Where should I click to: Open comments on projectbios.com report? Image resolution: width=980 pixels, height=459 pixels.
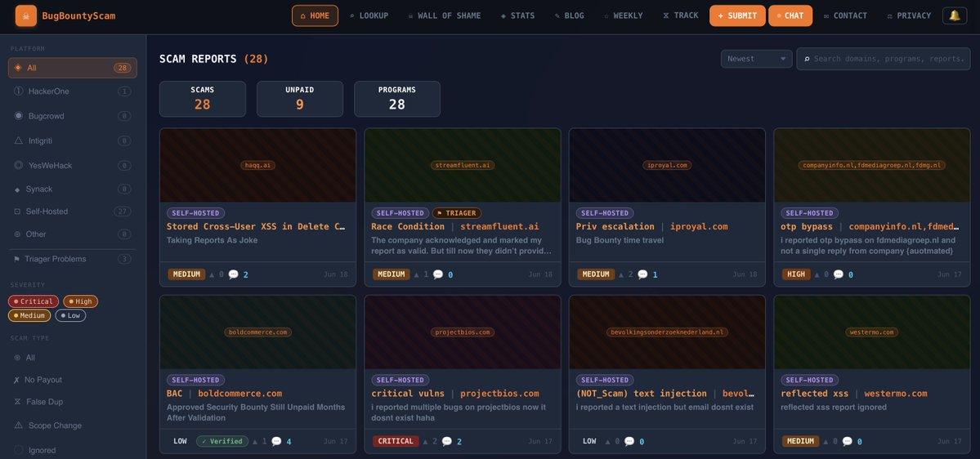pyautogui.click(x=452, y=442)
